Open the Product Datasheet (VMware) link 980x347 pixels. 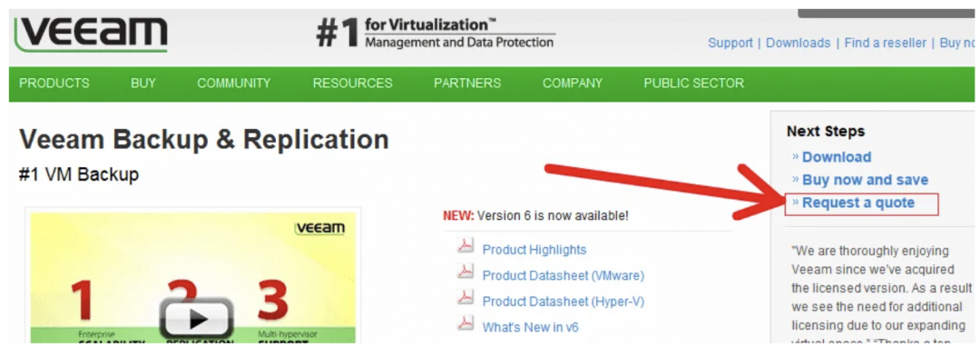pos(563,275)
